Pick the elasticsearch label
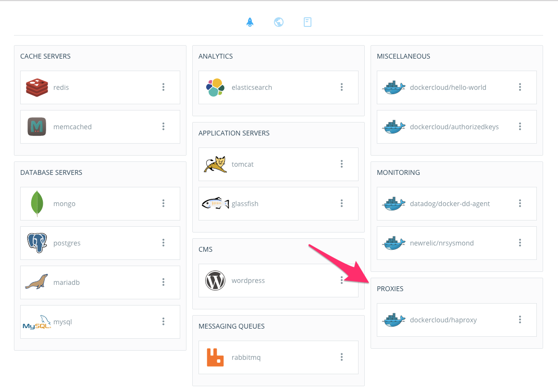Viewport: 558px width, 392px height. click(x=251, y=87)
